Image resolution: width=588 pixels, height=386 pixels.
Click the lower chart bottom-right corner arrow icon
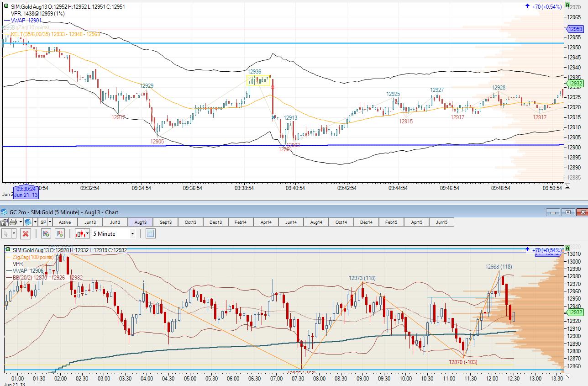[x=567, y=375]
